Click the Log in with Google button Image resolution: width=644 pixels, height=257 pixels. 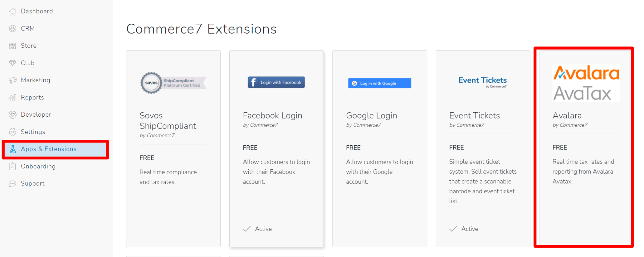pos(379,83)
